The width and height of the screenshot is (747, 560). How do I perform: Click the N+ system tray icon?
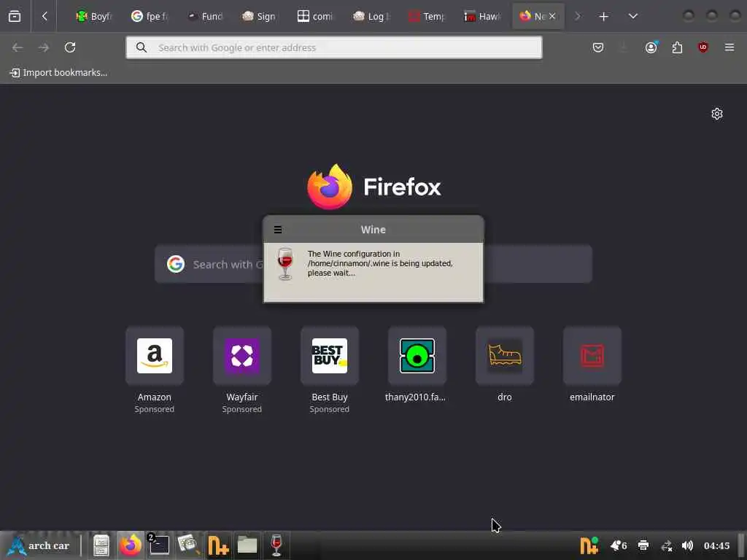[589, 545]
